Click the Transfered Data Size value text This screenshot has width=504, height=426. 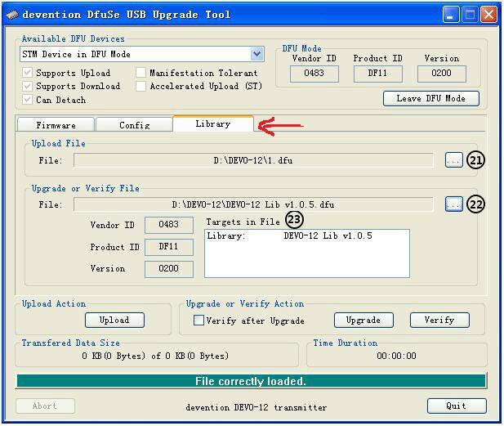pos(155,356)
